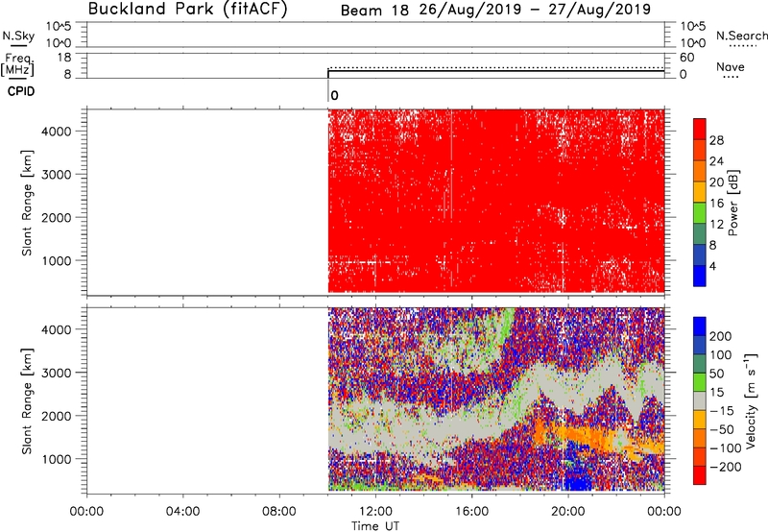Click the '1000' tick on the velocity panel axis
The width and height of the screenshot is (768, 532).
(57, 459)
